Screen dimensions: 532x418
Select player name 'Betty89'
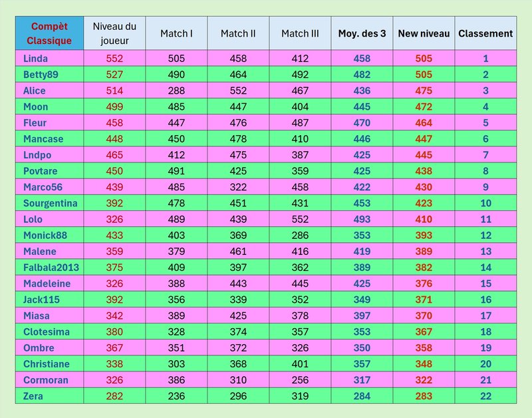pyautogui.click(x=41, y=75)
